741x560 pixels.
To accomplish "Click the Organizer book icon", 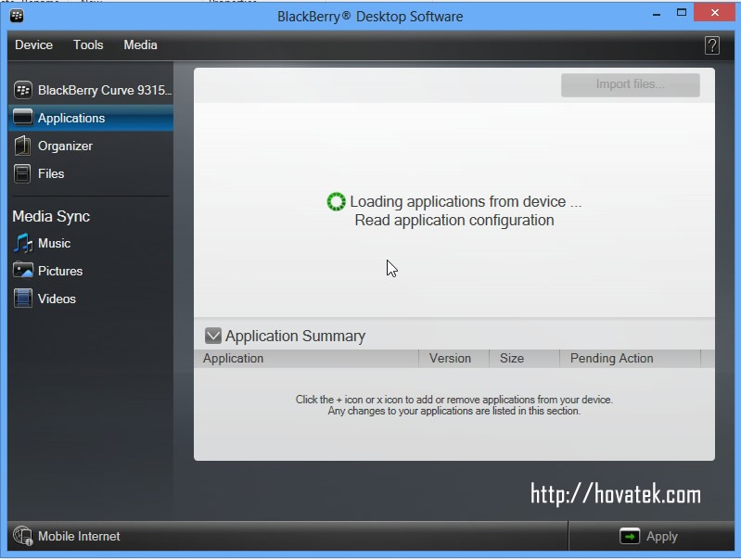I will point(22,146).
